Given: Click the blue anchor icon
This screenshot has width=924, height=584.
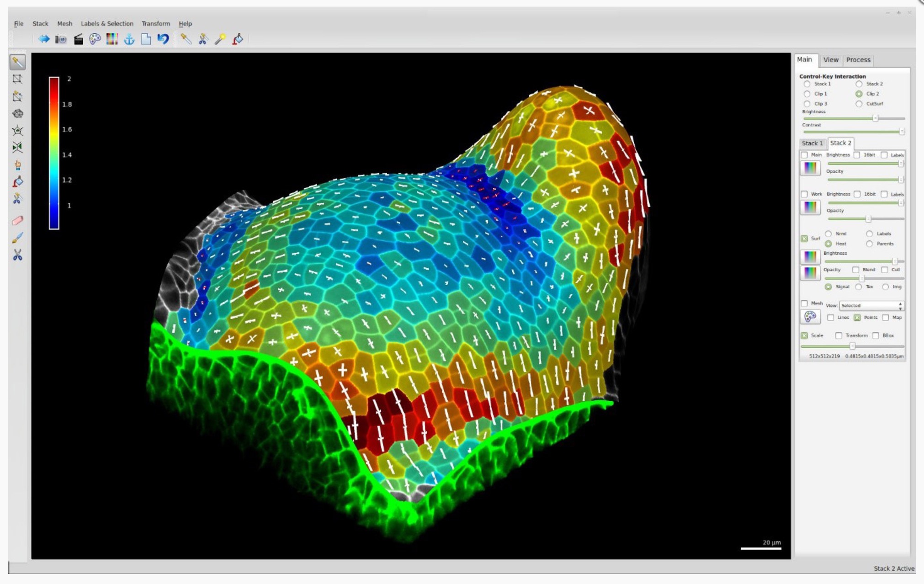Looking at the screenshot, I should click(129, 39).
